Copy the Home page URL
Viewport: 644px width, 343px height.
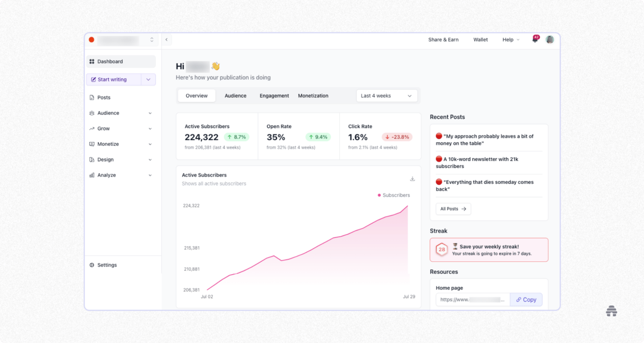click(526, 299)
